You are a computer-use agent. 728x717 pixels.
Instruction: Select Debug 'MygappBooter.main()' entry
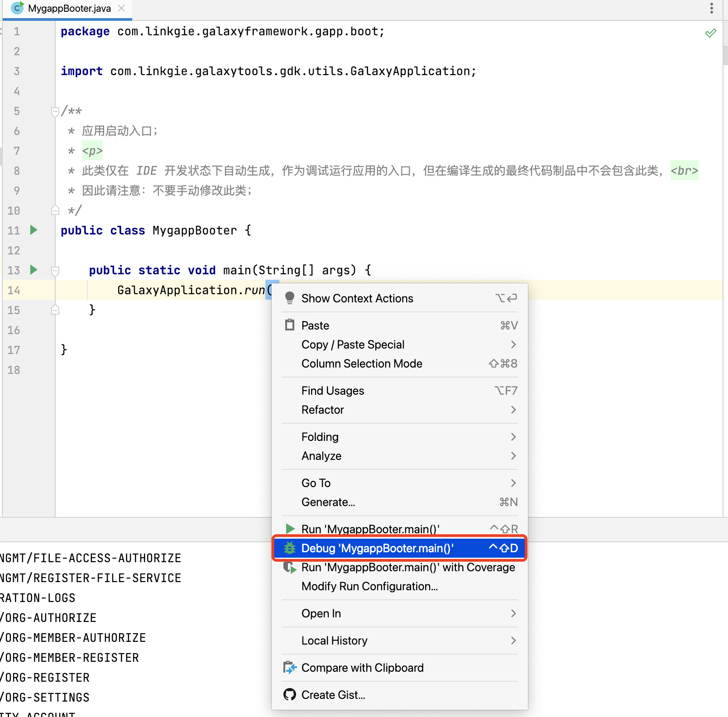[400, 548]
